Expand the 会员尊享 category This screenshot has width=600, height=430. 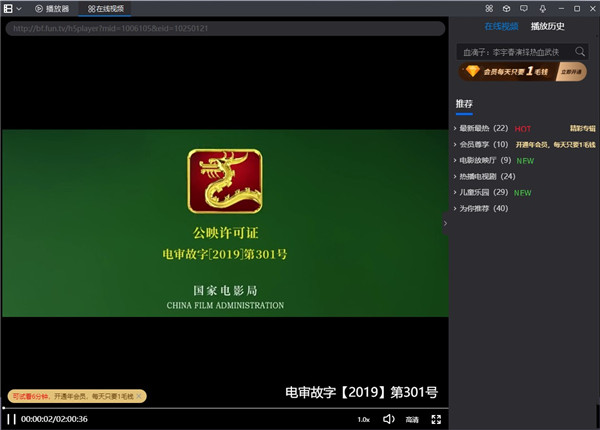(482, 144)
